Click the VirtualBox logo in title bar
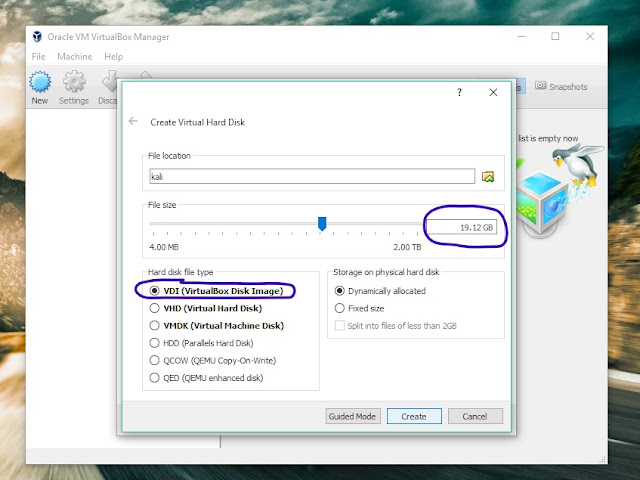 point(37,37)
